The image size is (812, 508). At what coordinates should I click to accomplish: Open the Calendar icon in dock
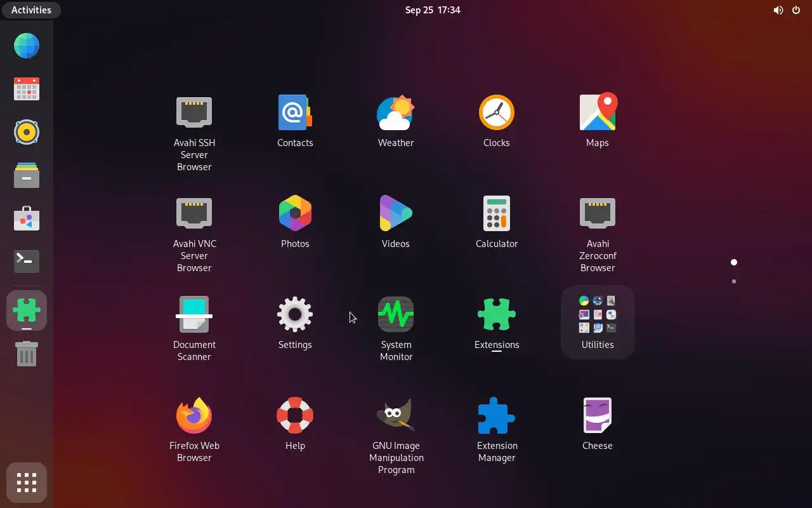pos(27,89)
